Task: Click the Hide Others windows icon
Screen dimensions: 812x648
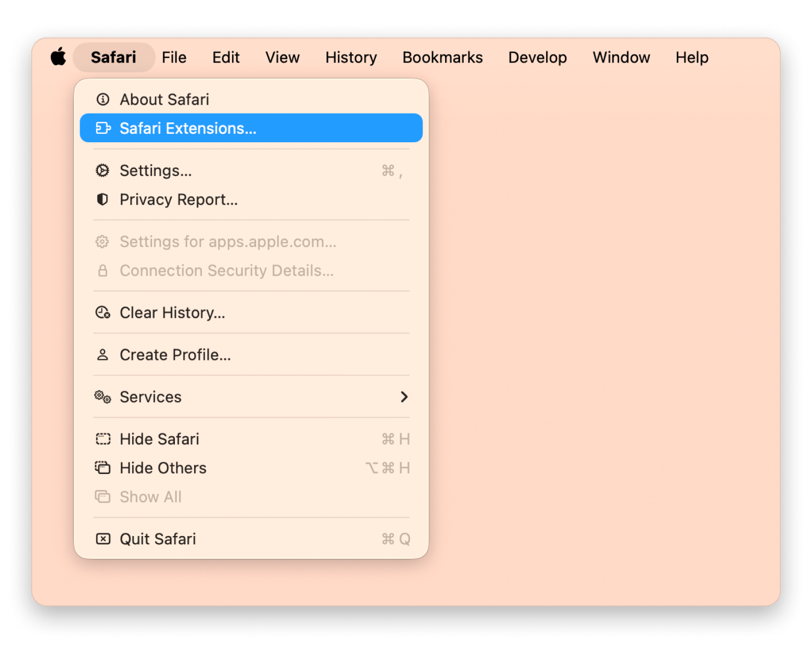Action: coord(103,468)
